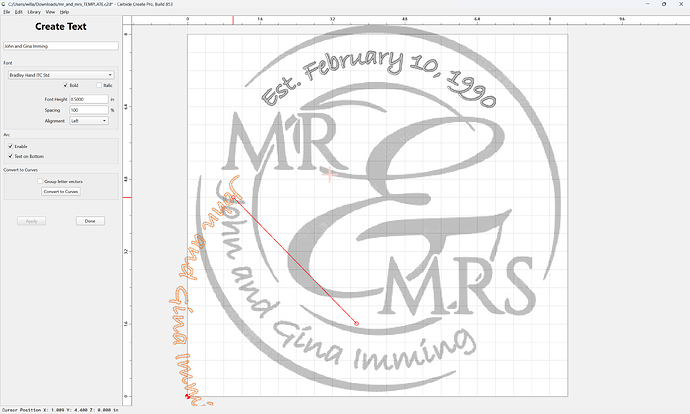This screenshot has width=690, height=414.
Task: Click the Convert to Curves button
Action: pos(61,191)
